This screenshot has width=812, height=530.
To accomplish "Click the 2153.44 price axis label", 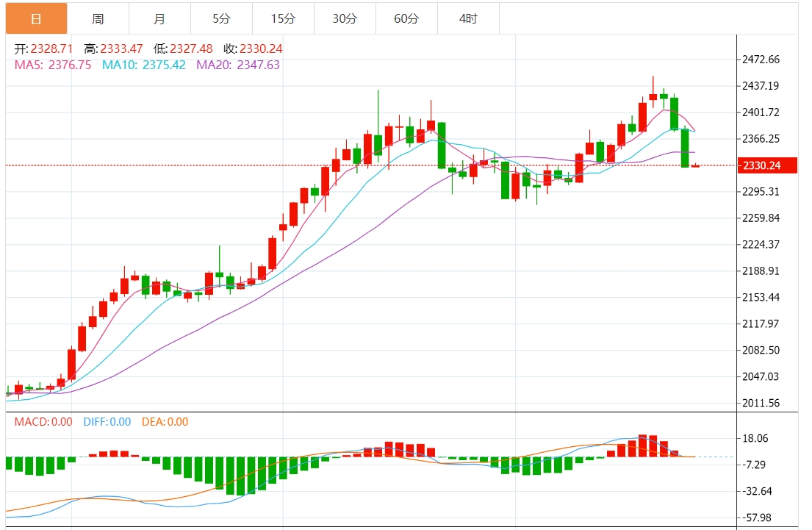I will (x=761, y=298).
